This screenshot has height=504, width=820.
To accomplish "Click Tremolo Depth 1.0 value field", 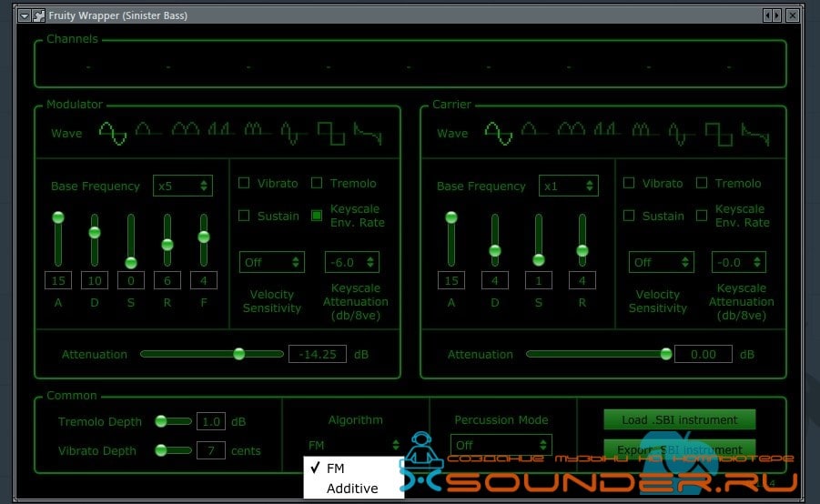I will tap(211, 421).
